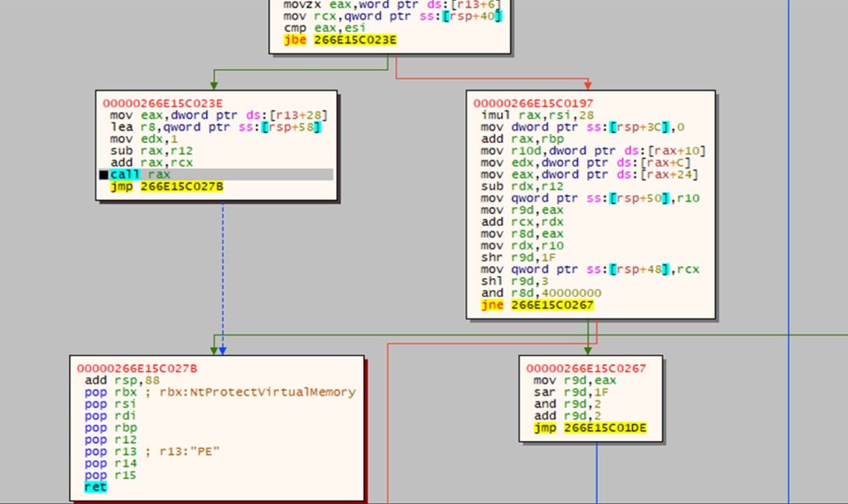Click the black marker beside call rax

(x=103, y=175)
